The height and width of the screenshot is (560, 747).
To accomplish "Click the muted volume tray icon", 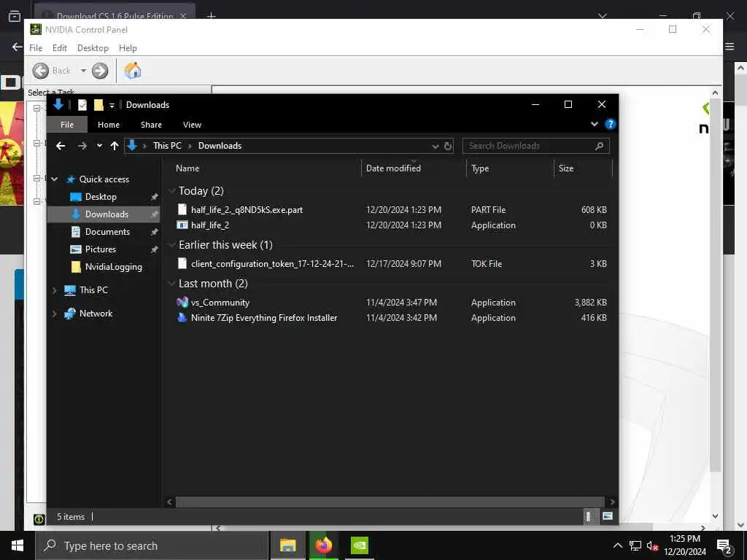I will coord(652,545).
